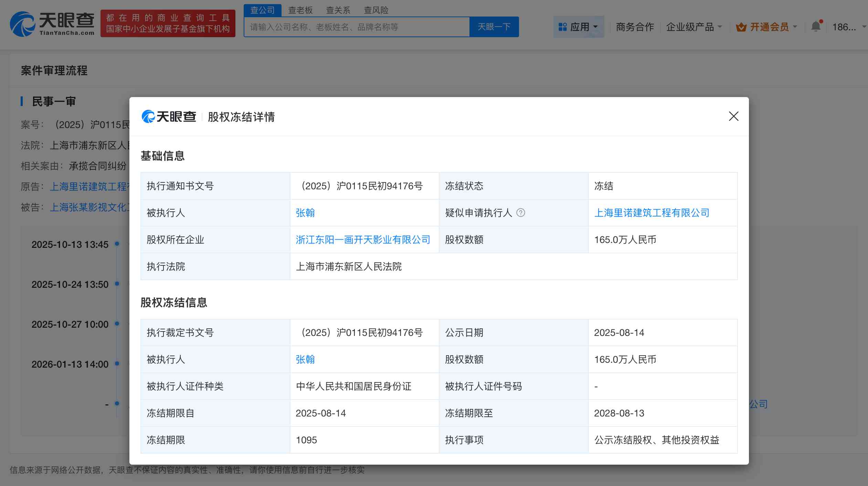Close the 股权冻结详情 dialog
This screenshot has width=868, height=486.
point(734,116)
